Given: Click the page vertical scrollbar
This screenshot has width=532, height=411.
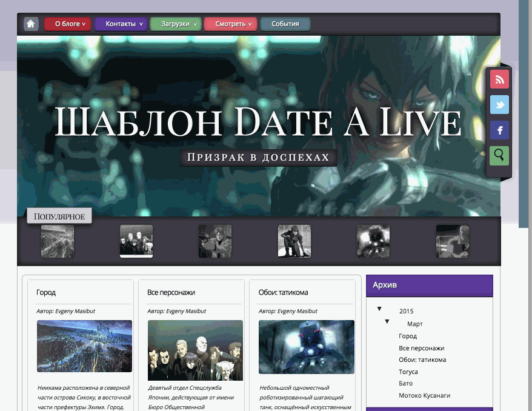Looking at the screenshot, I should coord(523,114).
